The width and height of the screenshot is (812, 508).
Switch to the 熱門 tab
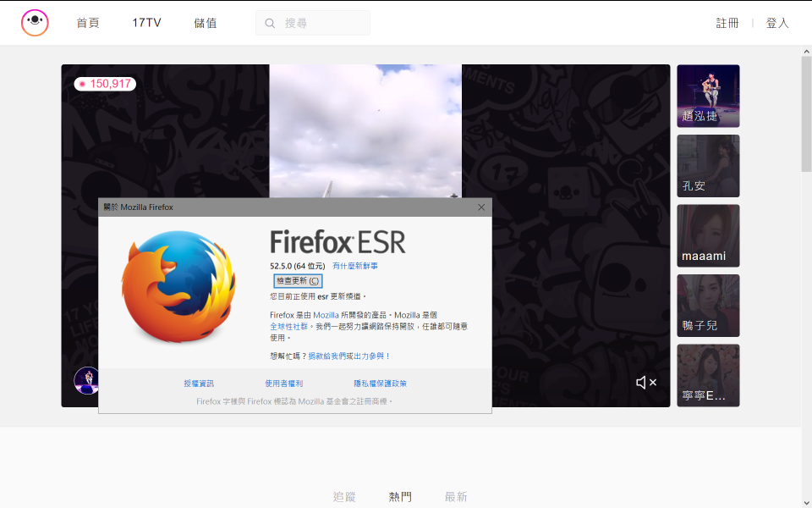400,497
